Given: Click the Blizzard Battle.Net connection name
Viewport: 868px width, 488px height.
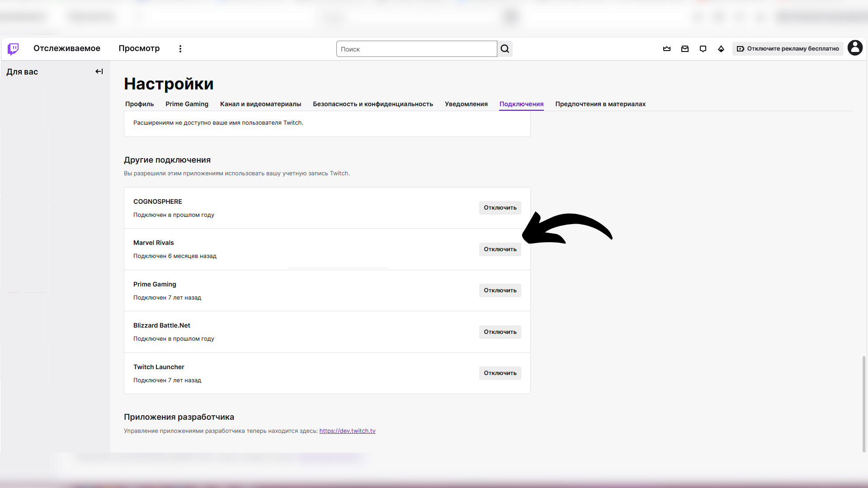Looking at the screenshot, I should pyautogui.click(x=162, y=325).
